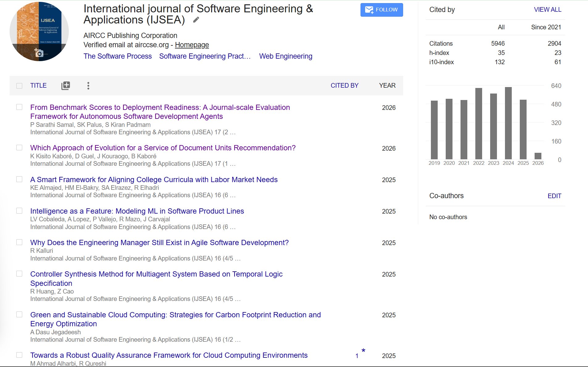Open View All citations link
The image size is (588, 367).
tap(548, 10)
